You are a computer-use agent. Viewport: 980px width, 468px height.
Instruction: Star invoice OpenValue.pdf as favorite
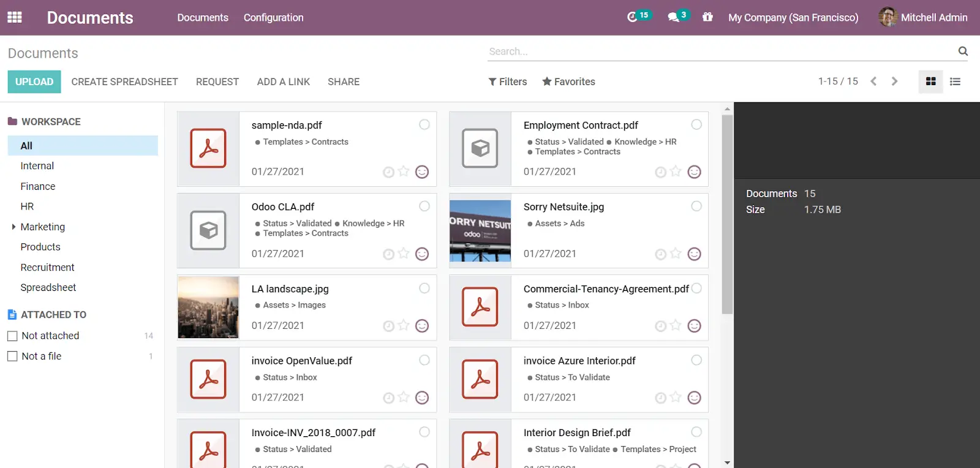[404, 397]
